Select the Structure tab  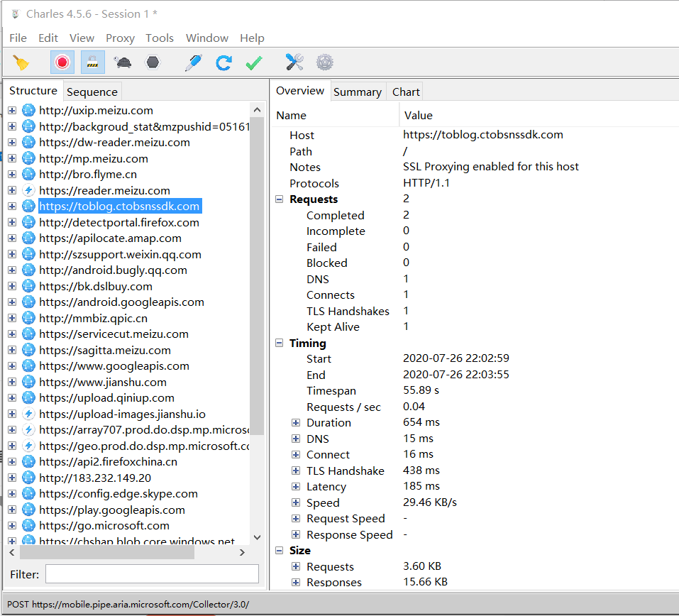33,91
